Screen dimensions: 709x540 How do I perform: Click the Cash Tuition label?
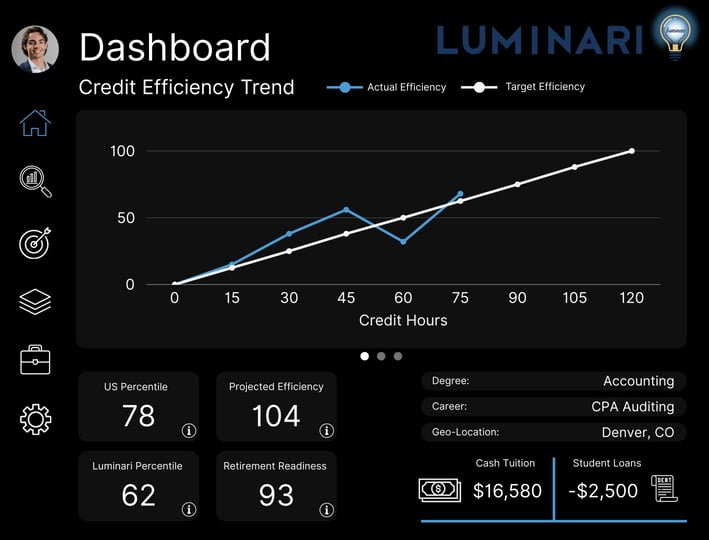[505, 463]
